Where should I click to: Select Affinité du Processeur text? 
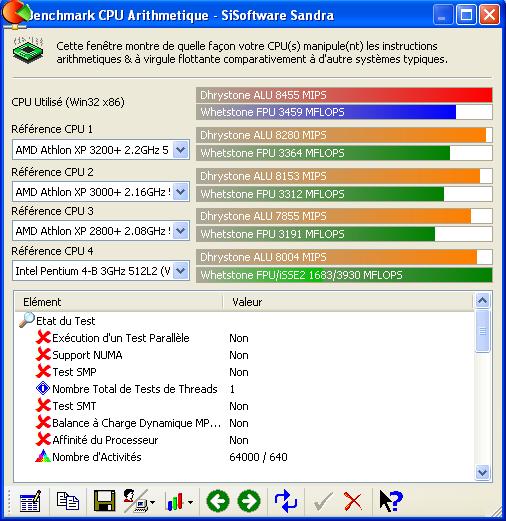pyautogui.click(x=105, y=440)
